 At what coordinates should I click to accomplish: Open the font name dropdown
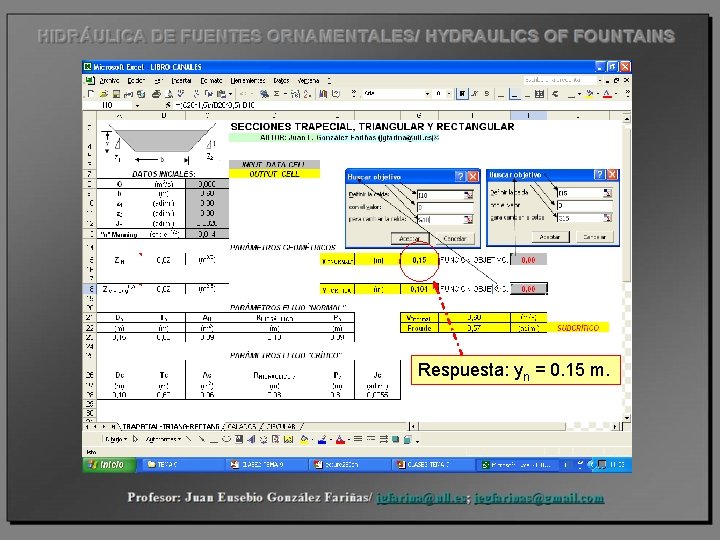(x=428, y=94)
